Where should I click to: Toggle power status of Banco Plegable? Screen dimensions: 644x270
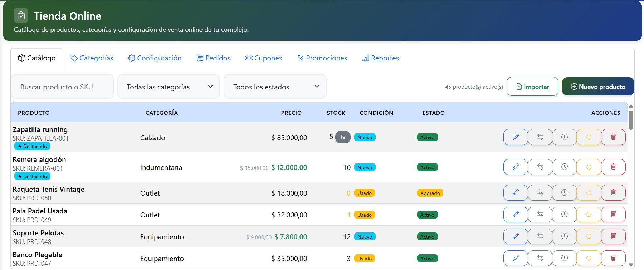point(589,258)
